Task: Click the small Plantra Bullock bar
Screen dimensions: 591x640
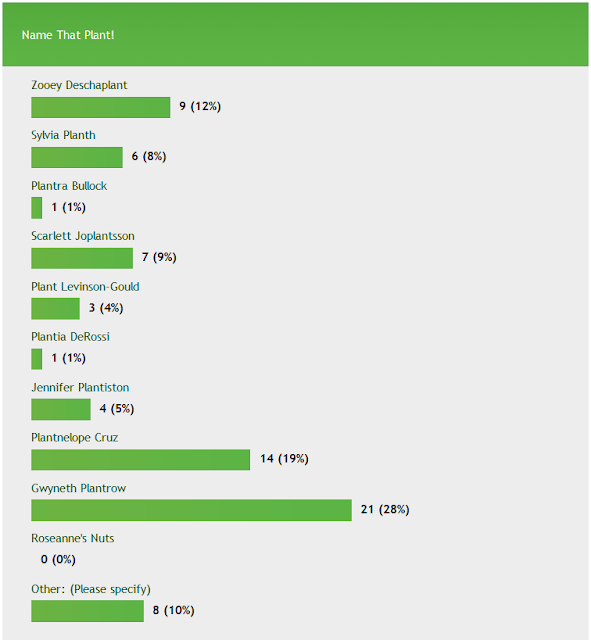Action: pyautogui.click(x=36, y=208)
